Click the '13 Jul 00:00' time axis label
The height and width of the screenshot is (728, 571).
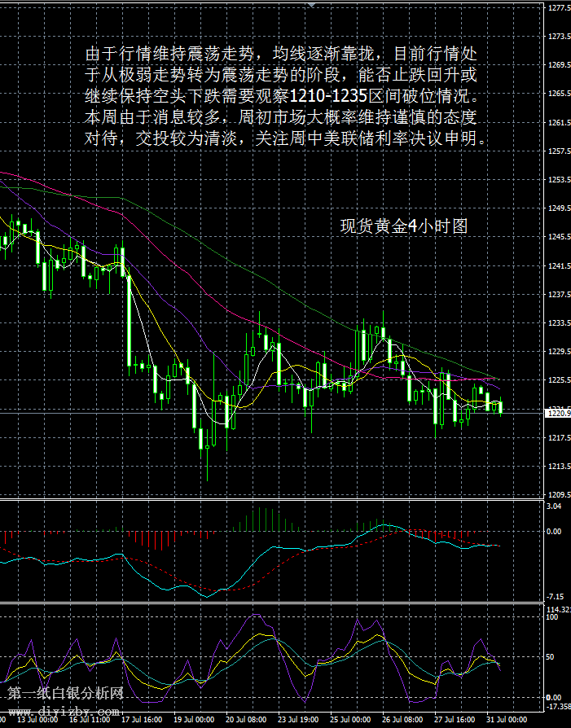[x=37, y=720]
